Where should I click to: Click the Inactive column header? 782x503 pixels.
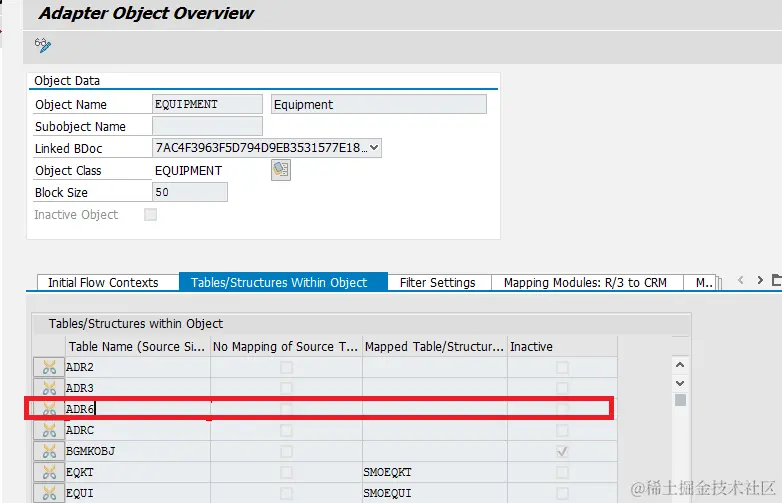click(x=562, y=346)
